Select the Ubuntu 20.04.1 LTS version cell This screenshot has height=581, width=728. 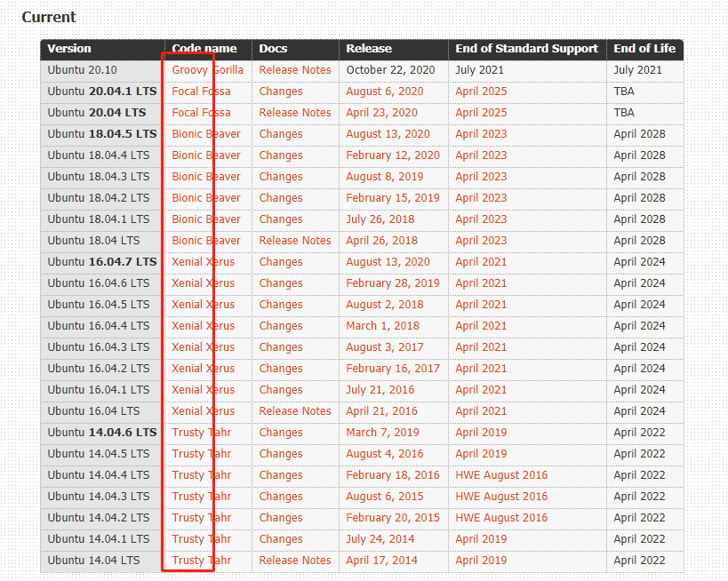(102, 92)
